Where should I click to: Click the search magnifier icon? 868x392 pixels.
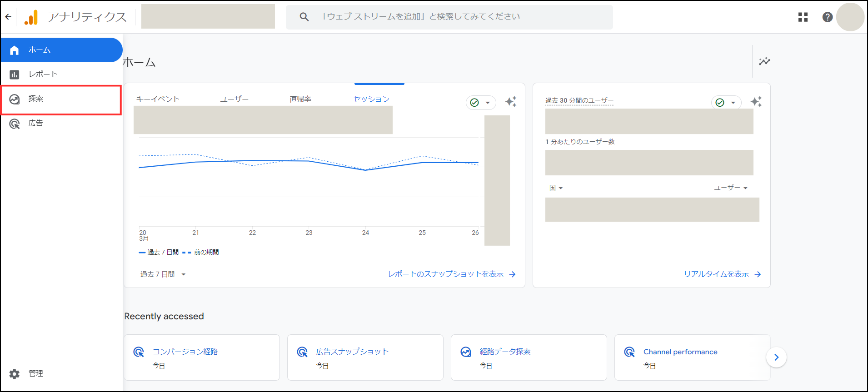304,17
